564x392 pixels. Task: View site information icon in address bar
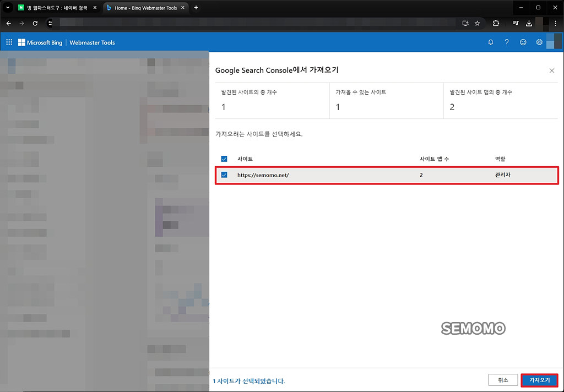point(51,23)
